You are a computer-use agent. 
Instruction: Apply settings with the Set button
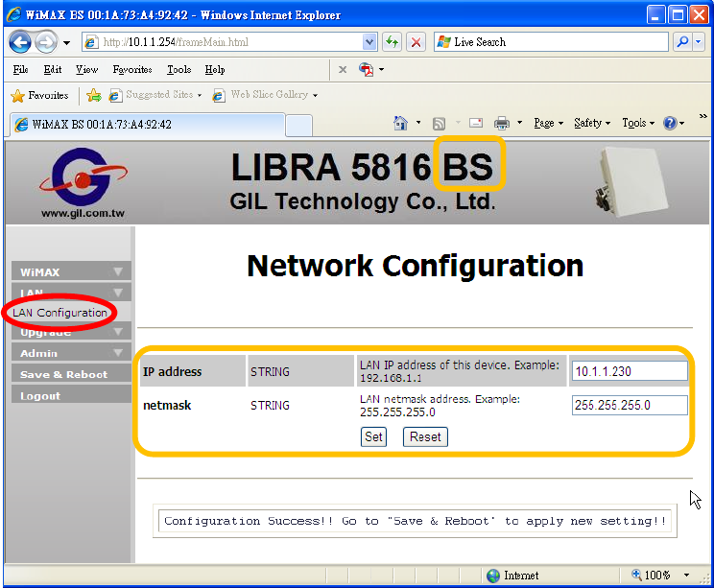(x=373, y=436)
